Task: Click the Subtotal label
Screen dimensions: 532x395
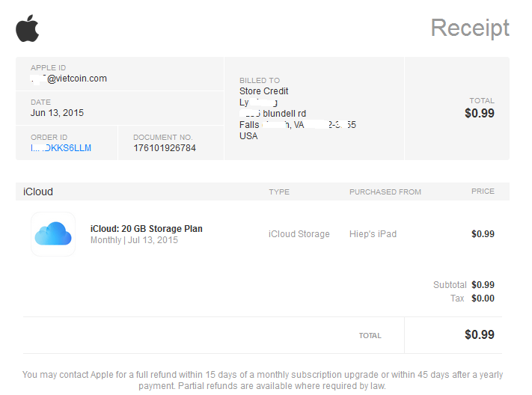Action: [x=450, y=285]
